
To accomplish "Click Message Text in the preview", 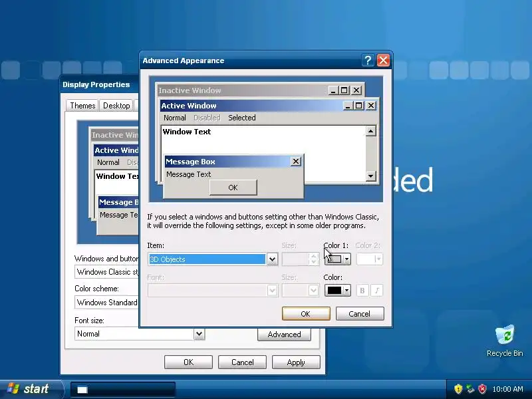I will tap(189, 174).
